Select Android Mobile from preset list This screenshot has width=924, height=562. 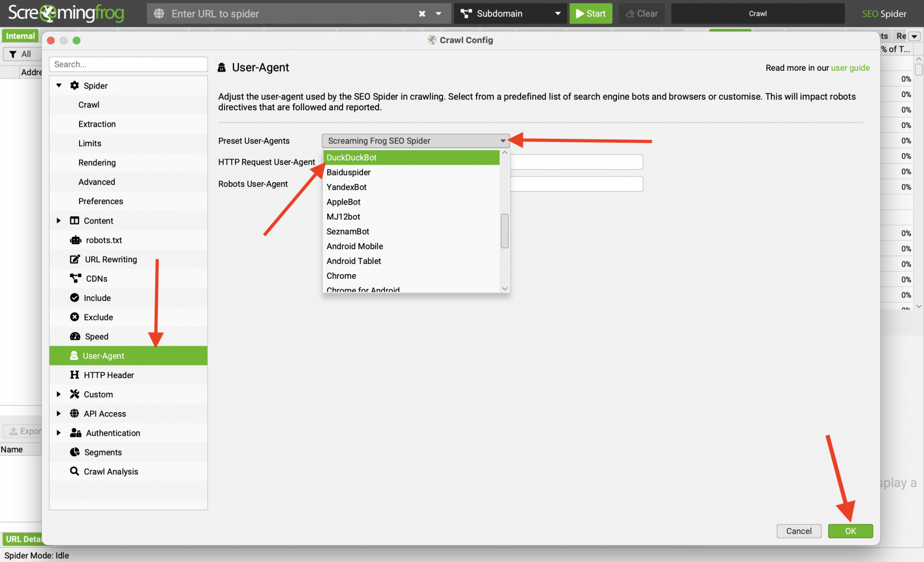tap(411, 246)
